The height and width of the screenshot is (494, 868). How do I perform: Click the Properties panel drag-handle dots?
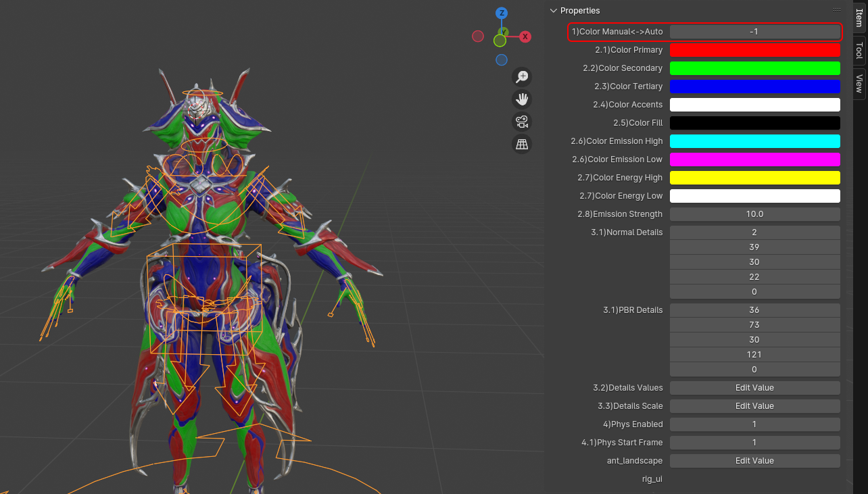click(837, 10)
